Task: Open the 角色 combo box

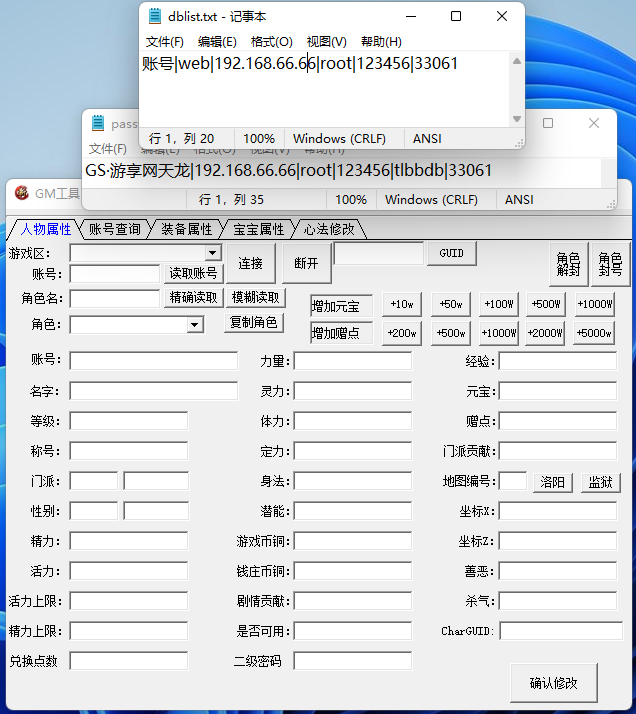Action: (x=194, y=325)
